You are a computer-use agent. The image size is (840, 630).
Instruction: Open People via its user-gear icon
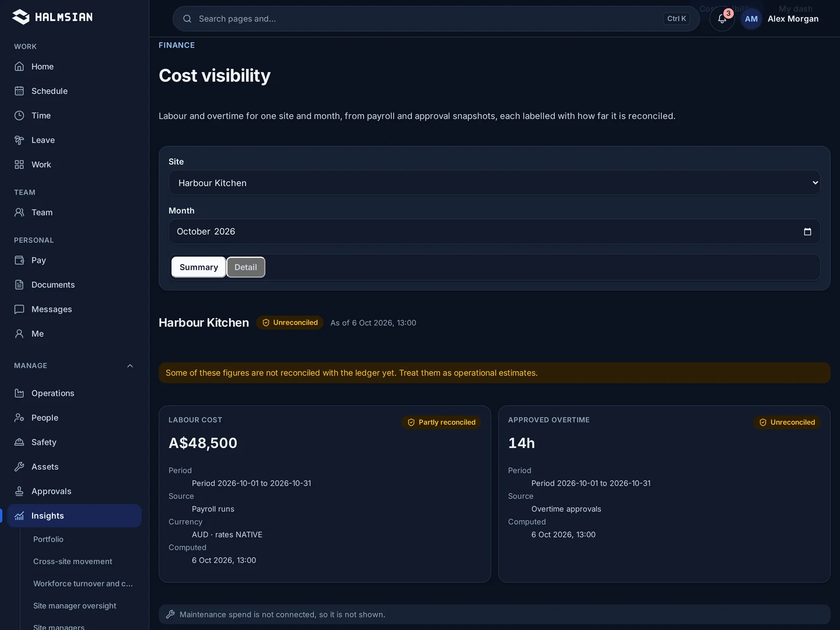pyautogui.click(x=19, y=417)
